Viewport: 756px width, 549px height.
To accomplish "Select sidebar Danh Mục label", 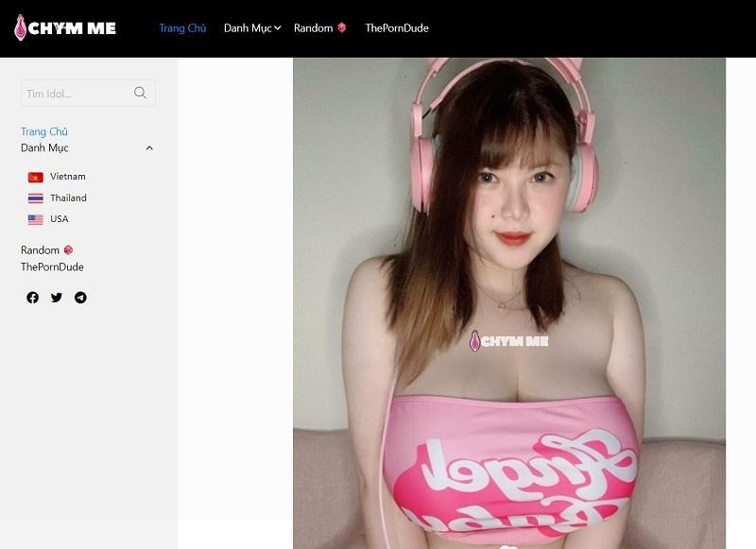I will pyautogui.click(x=44, y=148).
